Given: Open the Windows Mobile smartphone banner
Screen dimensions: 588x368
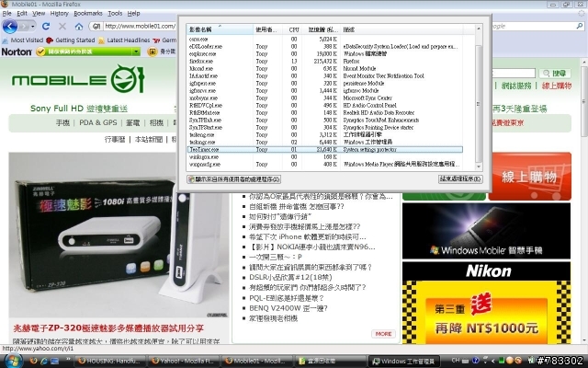Looking at the screenshot, I should tap(486, 231).
